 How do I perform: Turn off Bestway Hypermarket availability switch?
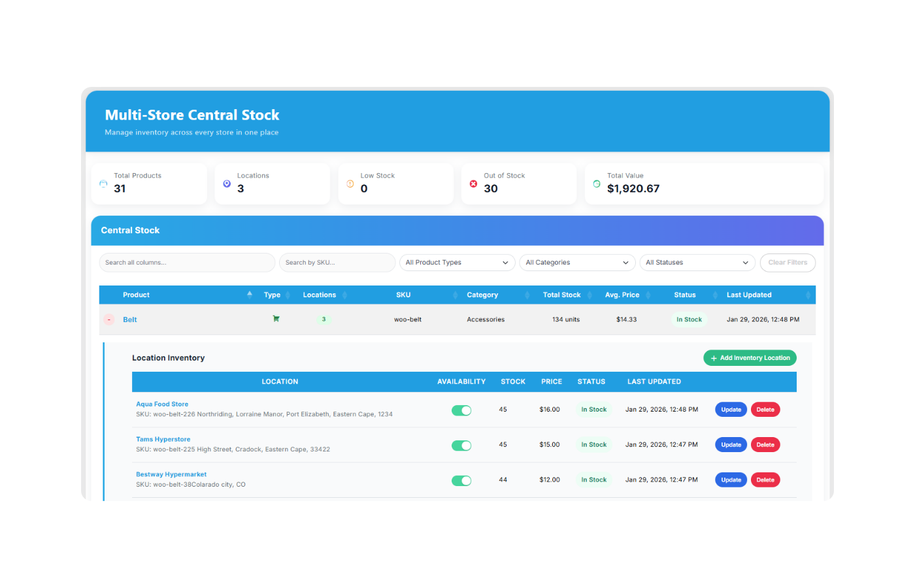461,480
